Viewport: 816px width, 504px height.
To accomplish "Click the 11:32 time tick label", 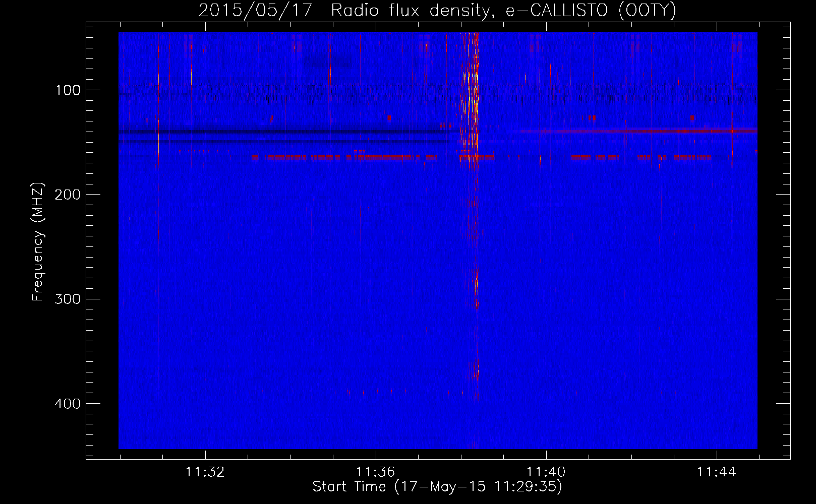I will pos(205,472).
